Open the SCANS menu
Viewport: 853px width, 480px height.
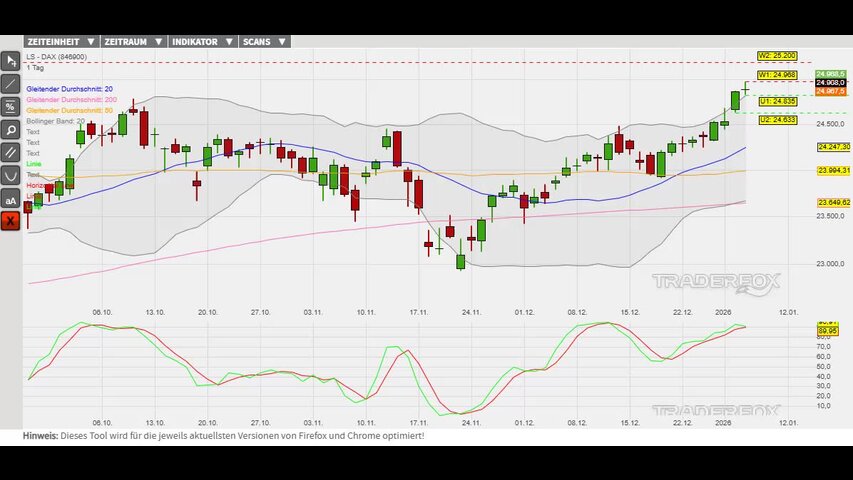(265, 42)
